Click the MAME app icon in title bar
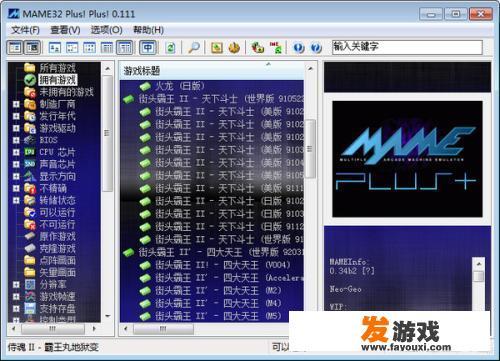The height and width of the screenshot is (361, 500). (x=14, y=14)
